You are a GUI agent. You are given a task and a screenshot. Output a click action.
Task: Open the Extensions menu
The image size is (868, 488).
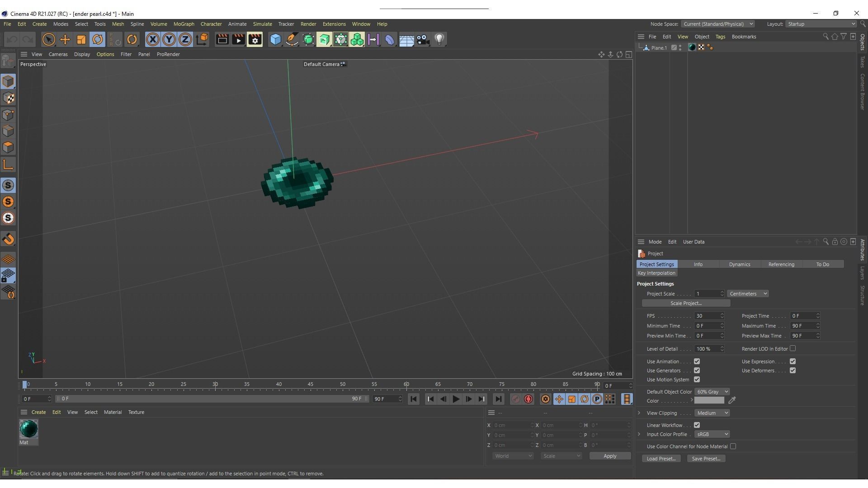click(334, 24)
